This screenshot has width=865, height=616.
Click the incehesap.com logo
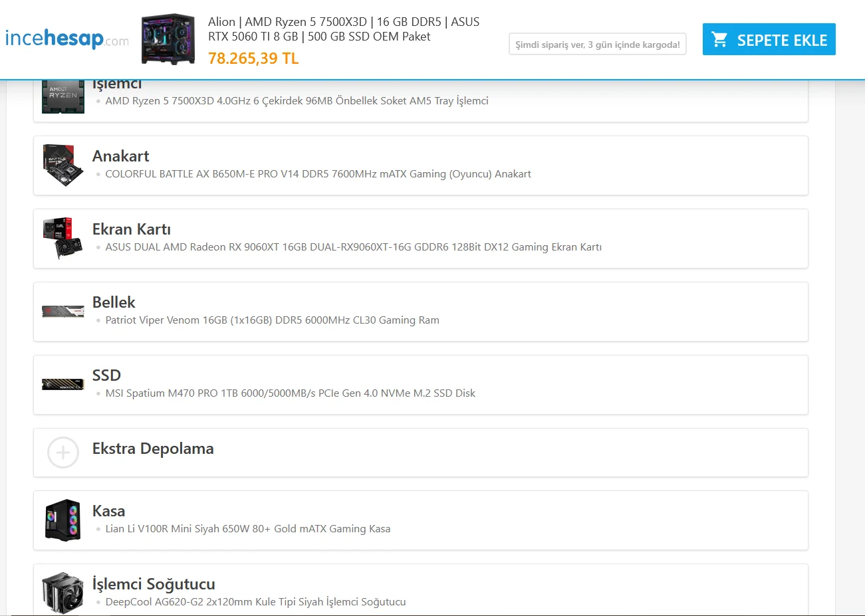[x=67, y=39]
